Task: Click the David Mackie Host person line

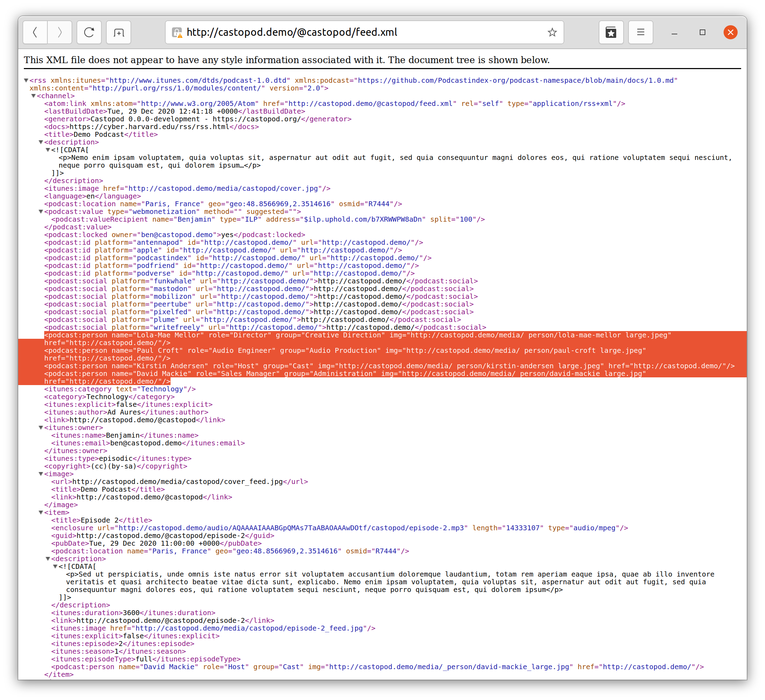Action: click(x=378, y=667)
